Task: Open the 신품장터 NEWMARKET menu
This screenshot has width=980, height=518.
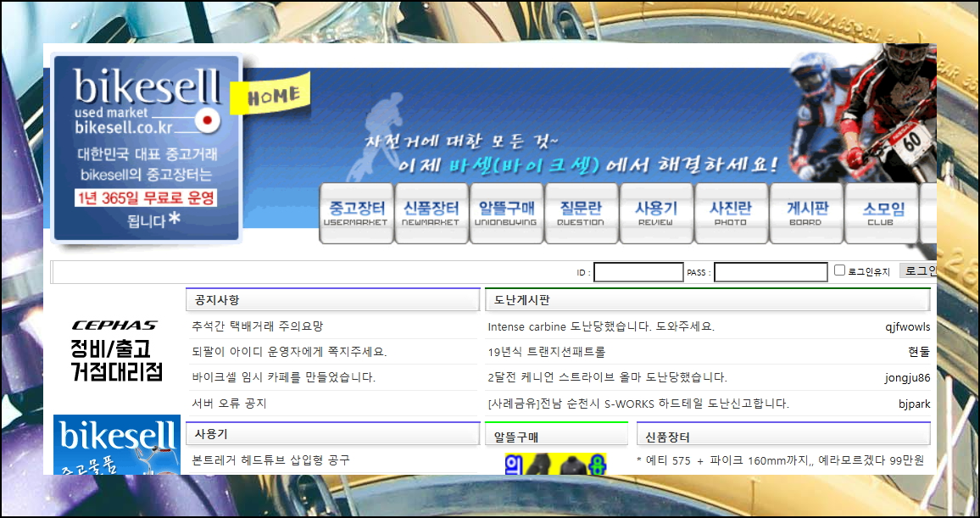Action: pos(432,213)
